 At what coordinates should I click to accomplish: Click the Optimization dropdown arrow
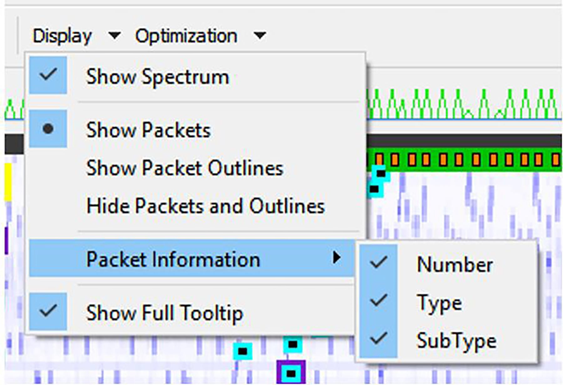click(260, 36)
